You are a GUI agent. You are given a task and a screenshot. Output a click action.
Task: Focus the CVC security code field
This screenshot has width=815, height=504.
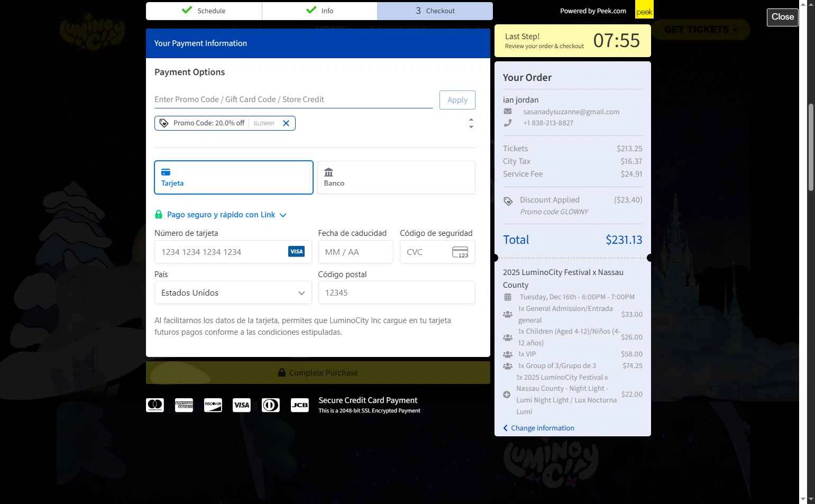tap(437, 252)
